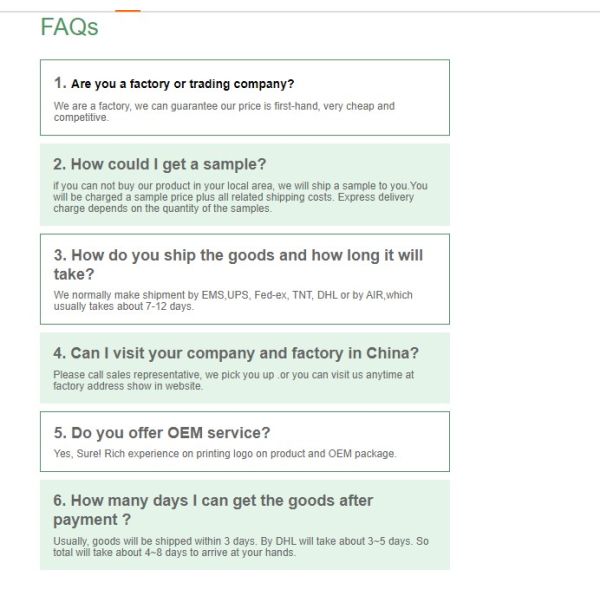Click the number "5." before the OEM question
Image resolution: width=600 pixels, height=600 pixels.
pyautogui.click(x=59, y=433)
